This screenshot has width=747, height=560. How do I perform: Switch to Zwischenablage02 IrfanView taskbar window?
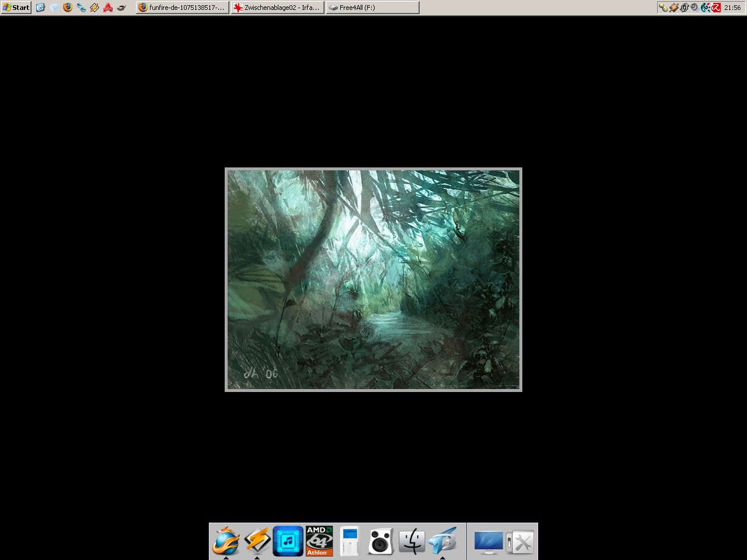(x=277, y=8)
